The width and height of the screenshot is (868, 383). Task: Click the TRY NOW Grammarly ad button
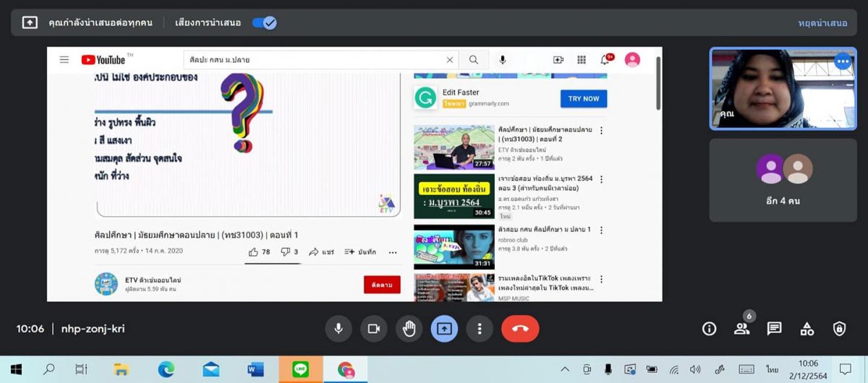coord(583,98)
